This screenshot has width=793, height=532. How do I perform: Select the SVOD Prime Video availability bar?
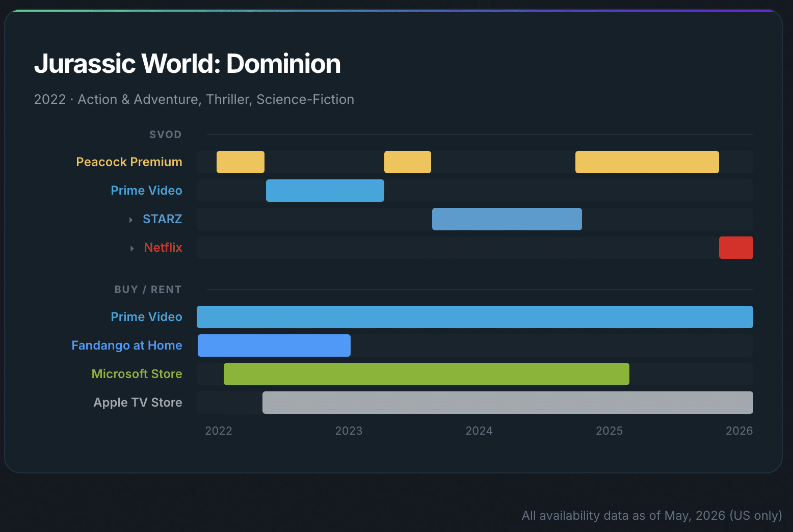click(x=325, y=191)
